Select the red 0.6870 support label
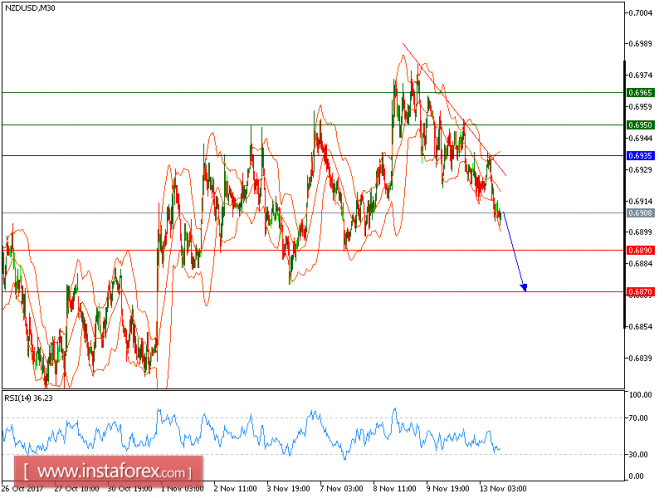Screen dimensions: 664x498 pos(640,292)
